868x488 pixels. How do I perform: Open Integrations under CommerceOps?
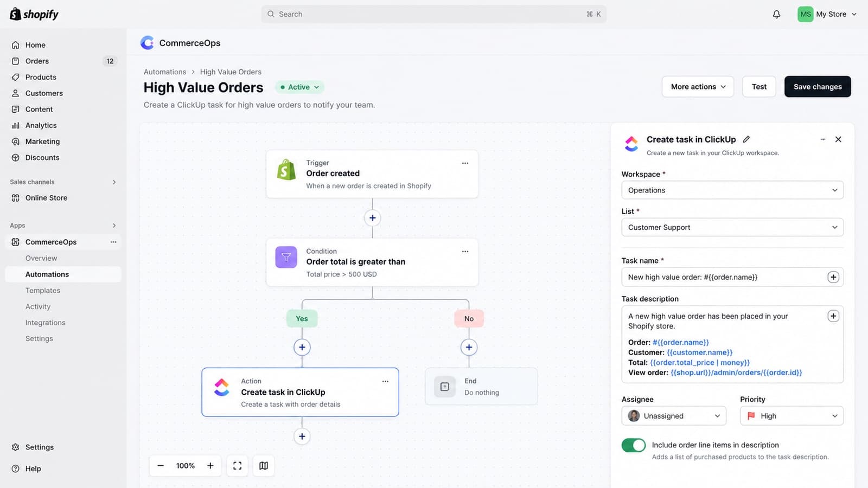[x=46, y=323]
